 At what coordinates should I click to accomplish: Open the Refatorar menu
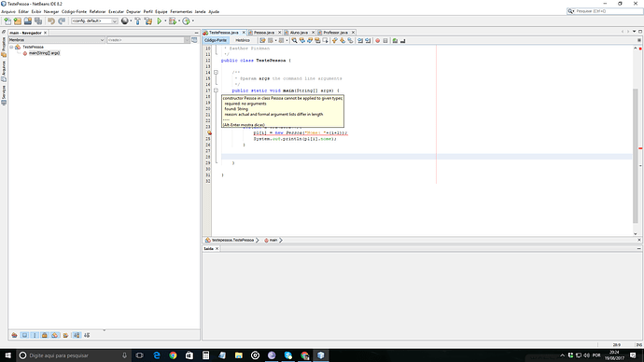tap(97, 11)
